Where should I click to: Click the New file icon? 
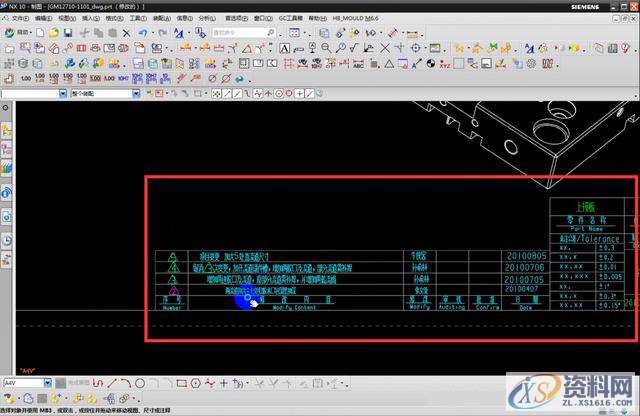point(40,32)
